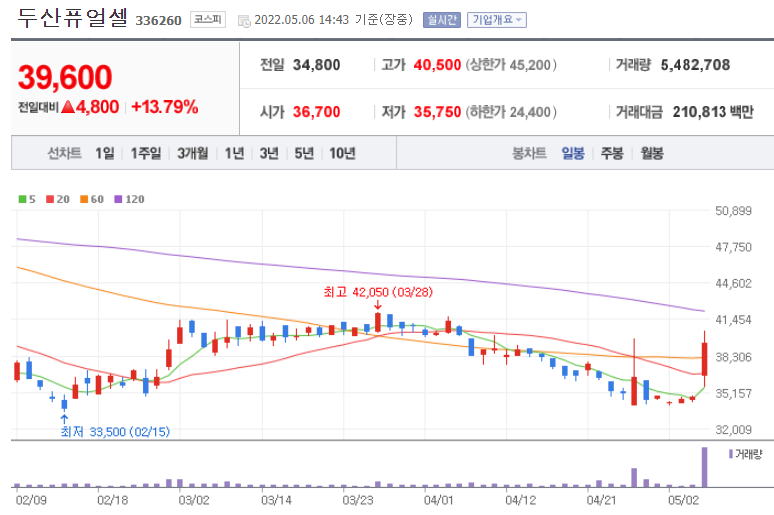Viewport: 774px width, 515px height.
Task: Click the 거래대금 value 210,813 백만
Action: point(713,112)
